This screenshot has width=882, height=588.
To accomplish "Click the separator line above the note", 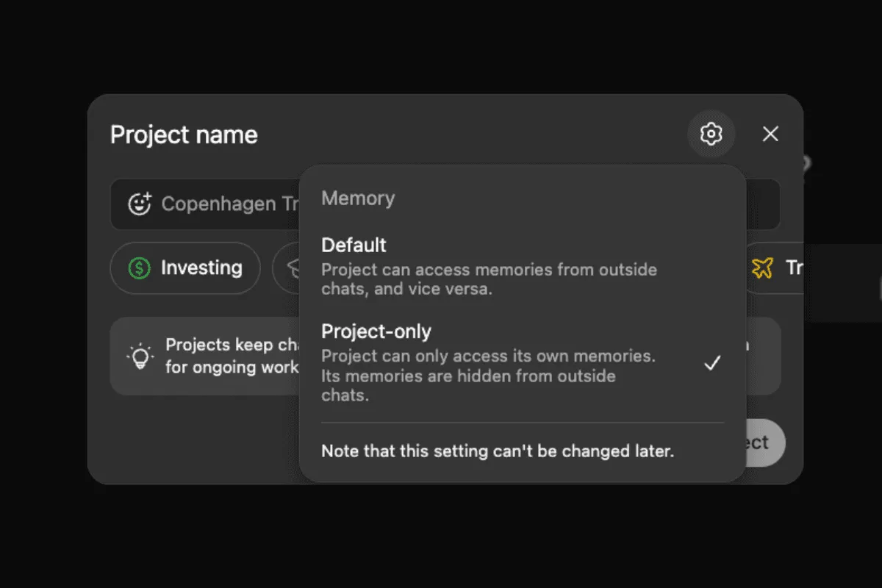I will tap(523, 423).
